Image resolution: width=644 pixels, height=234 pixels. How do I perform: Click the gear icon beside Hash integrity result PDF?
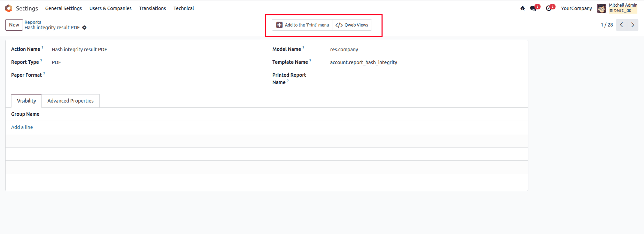tap(84, 28)
